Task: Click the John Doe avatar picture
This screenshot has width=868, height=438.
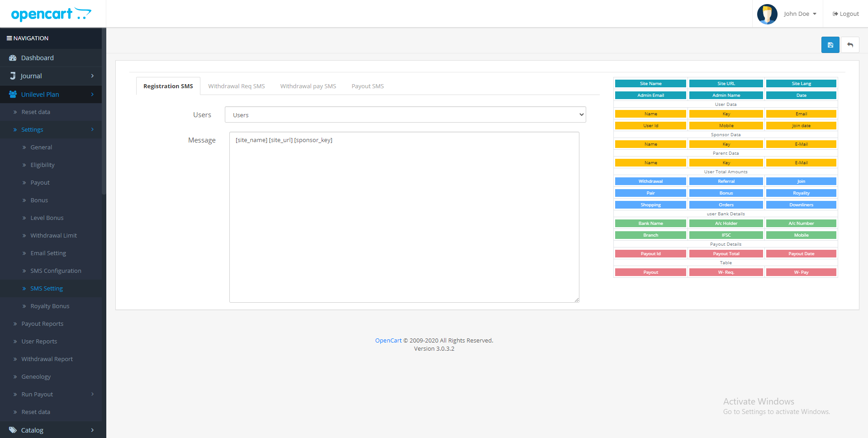Action: pyautogui.click(x=767, y=14)
